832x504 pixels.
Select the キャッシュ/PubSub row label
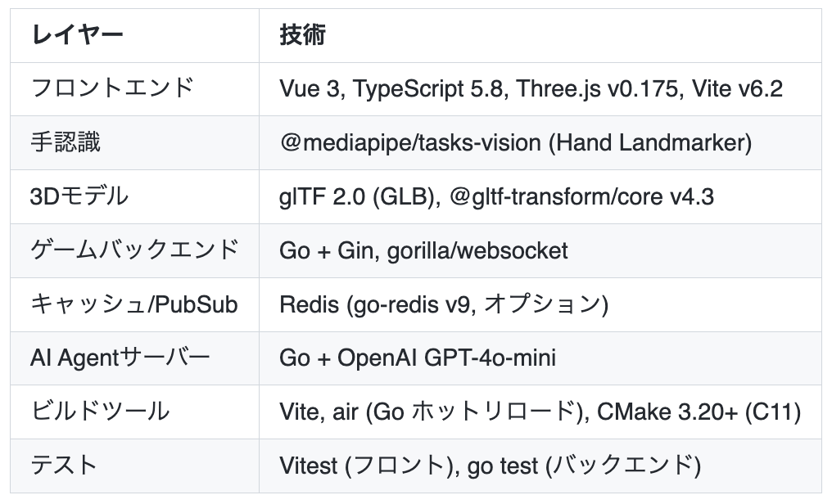tap(134, 304)
